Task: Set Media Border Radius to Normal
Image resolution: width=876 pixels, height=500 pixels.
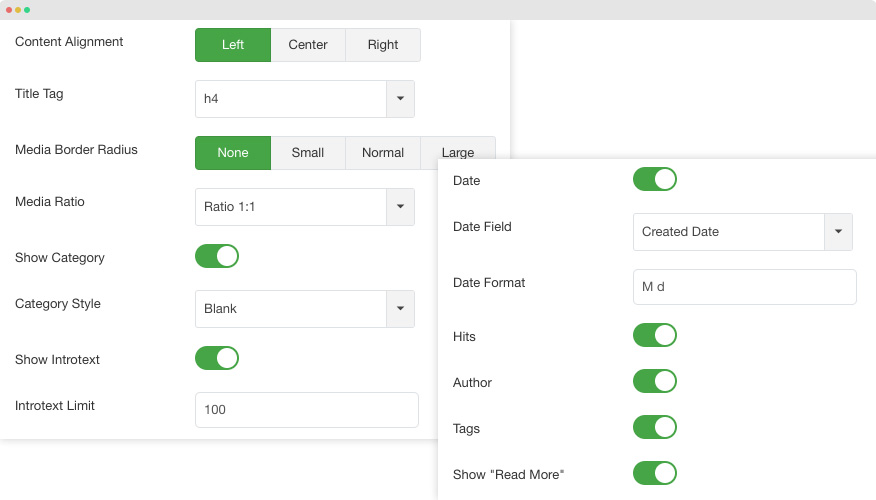Action: (x=383, y=153)
